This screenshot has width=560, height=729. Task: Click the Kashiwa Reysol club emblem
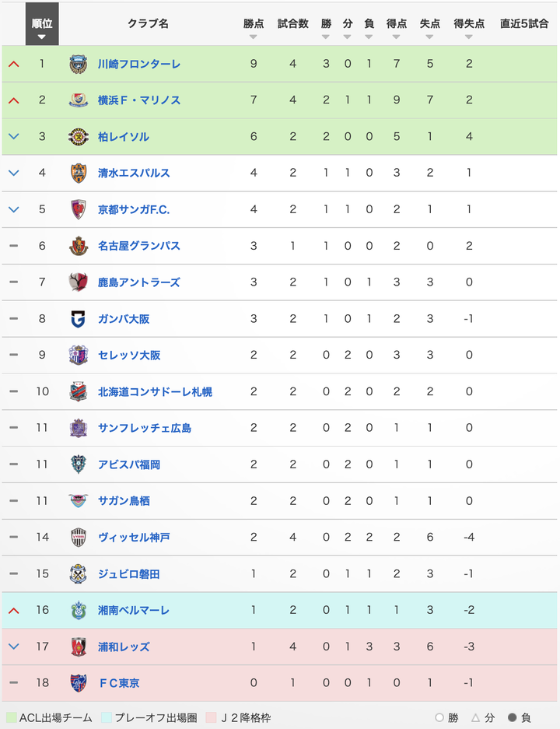point(78,137)
